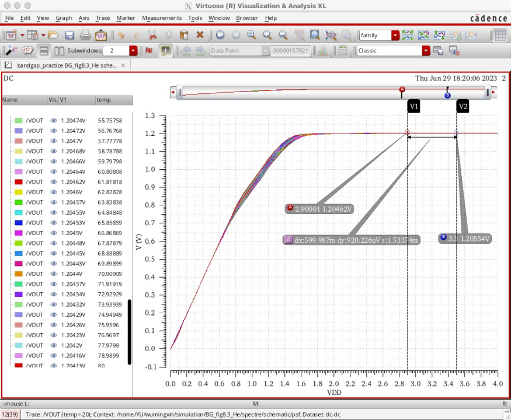
Task: Hide /VOUT trace at temp 67.87879
Action: [54, 243]
